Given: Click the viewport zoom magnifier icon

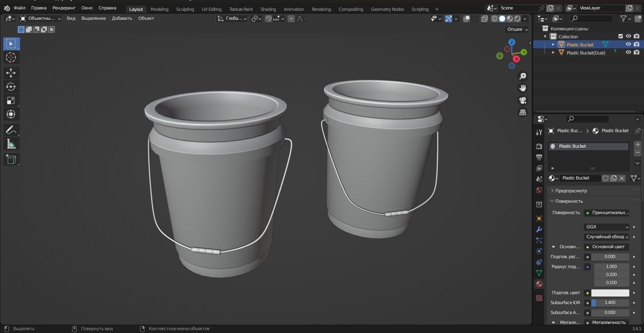Looking at the screenshot, I should point(523,76).
